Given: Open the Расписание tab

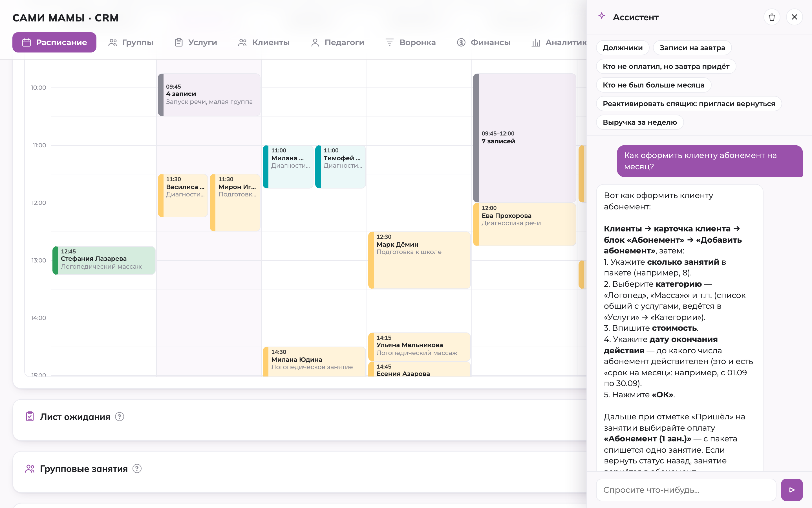Looking at the screenshot, I should coord(54,42).
